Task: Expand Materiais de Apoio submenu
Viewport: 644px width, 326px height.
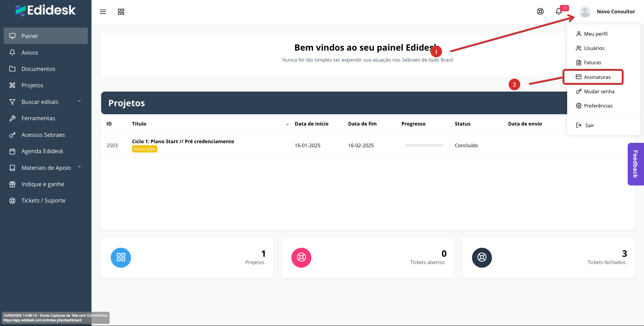Action: (x=79, y=167)
